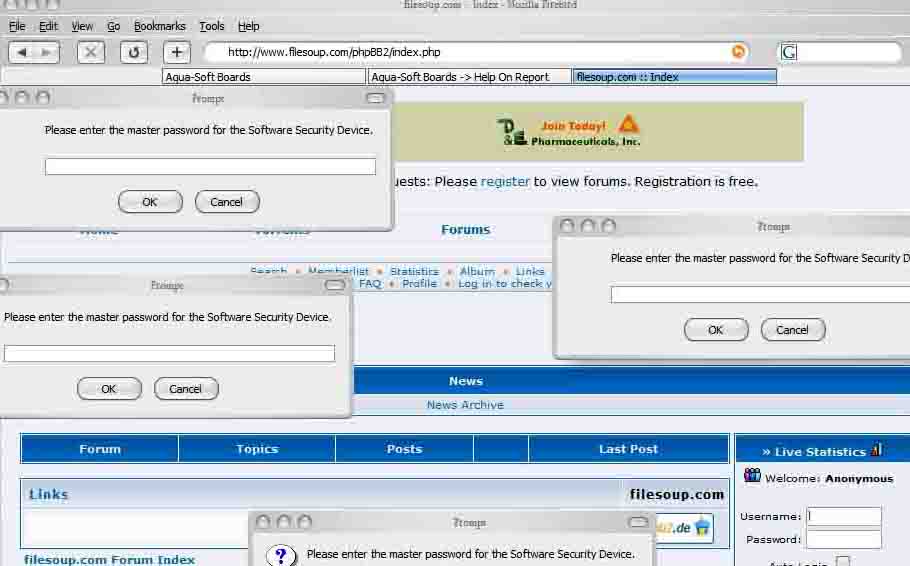Open the Edit menu

pos(48,26)
